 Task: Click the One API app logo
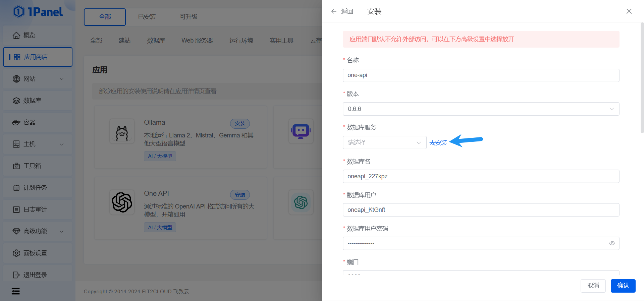coord(122,202)
